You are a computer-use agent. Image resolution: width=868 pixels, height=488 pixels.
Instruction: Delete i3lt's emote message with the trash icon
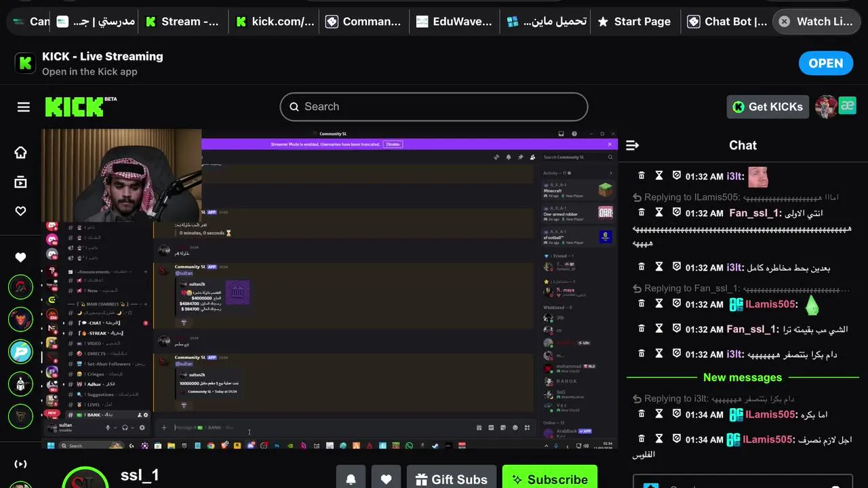pyautogui.click(x=642, y=176)
